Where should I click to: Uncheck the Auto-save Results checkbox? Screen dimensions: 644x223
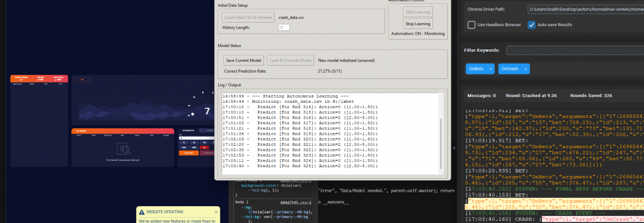[531, 25]
